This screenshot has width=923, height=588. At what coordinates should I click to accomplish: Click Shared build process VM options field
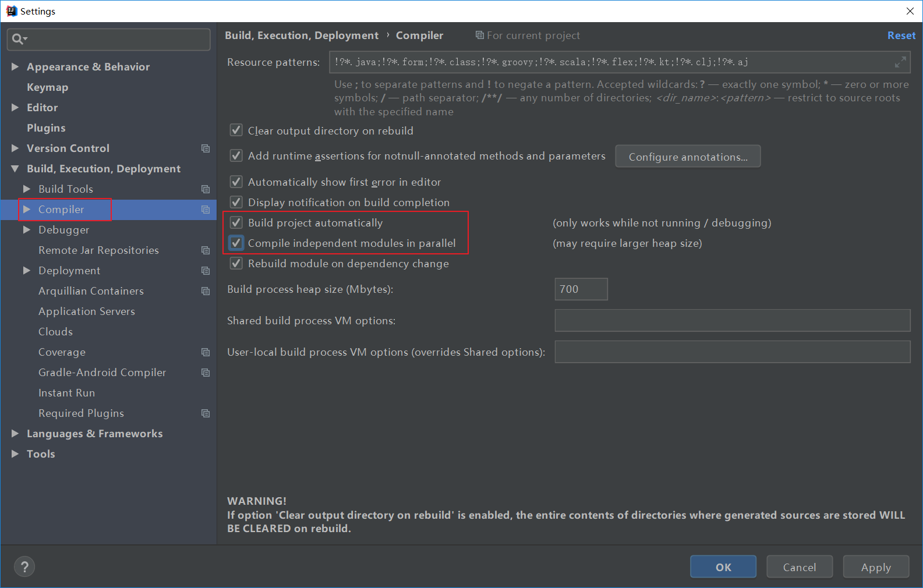733,320
